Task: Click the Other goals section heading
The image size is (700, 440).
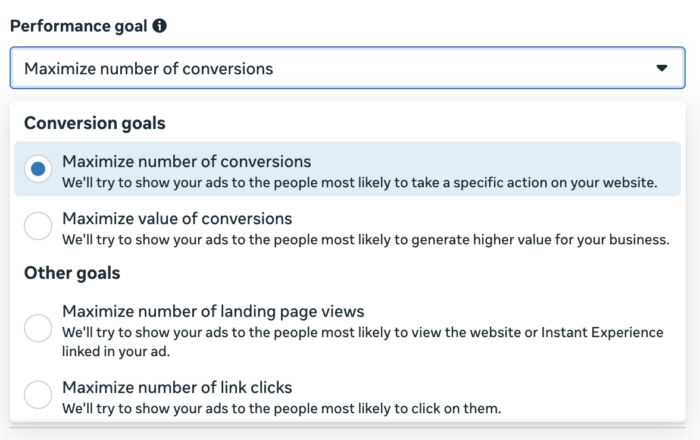Action: click(x=72, y=273)
